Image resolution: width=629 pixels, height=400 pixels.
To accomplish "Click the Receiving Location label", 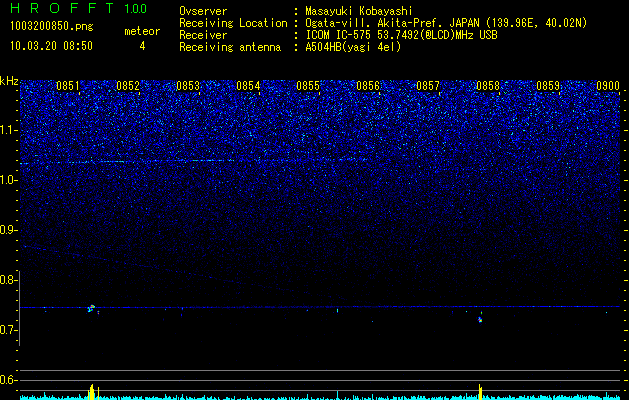I will click(x=233, y=23).
